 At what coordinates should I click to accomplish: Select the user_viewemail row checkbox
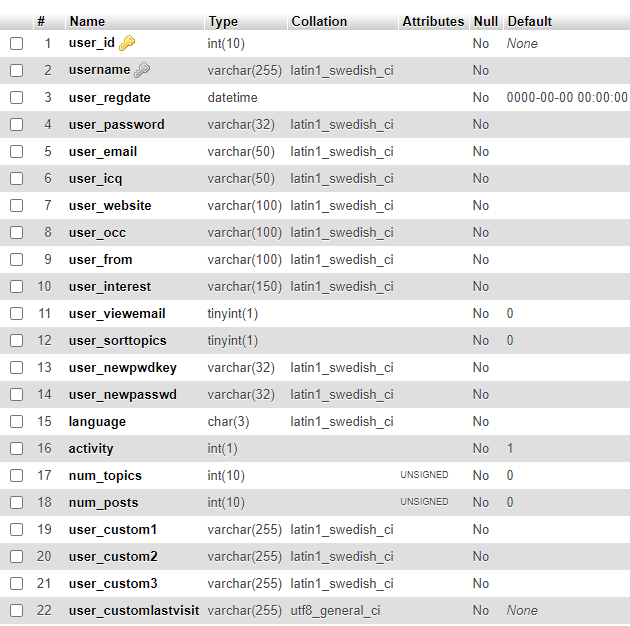click(x=16, y=313)
